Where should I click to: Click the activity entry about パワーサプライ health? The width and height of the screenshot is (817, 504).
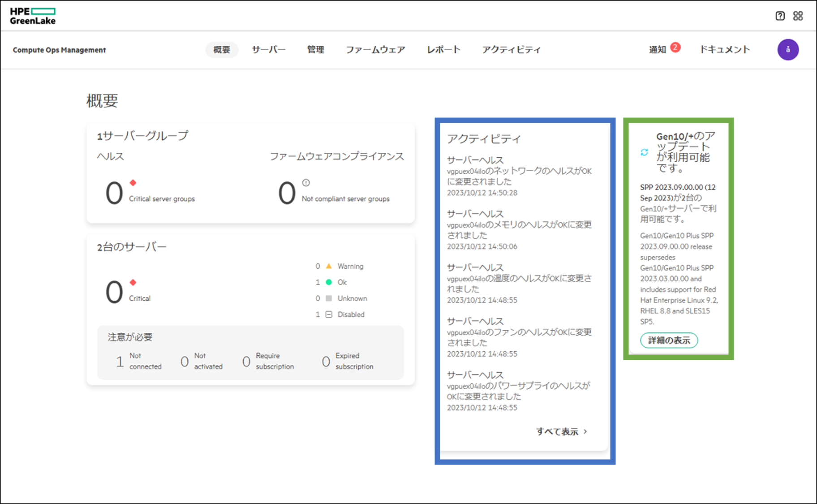519,392
